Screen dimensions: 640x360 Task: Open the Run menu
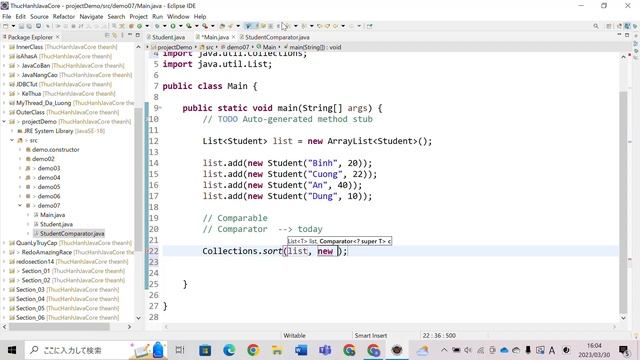point(158,16)
